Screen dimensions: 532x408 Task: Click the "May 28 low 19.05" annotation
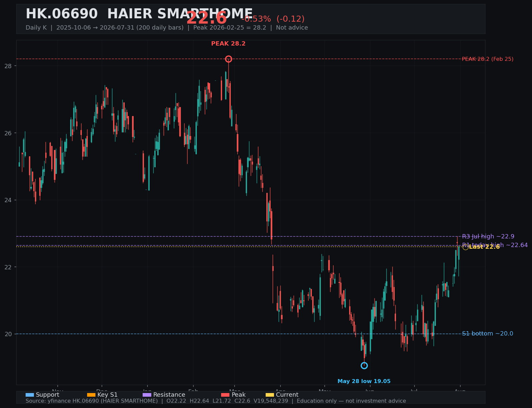[x=364, y=381]
